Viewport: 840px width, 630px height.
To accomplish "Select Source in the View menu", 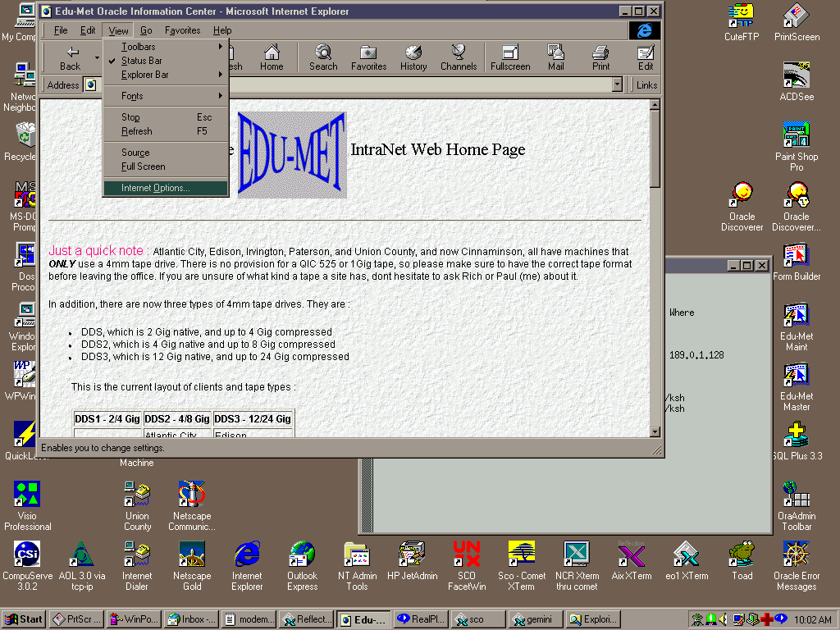I will coord(166,153).
